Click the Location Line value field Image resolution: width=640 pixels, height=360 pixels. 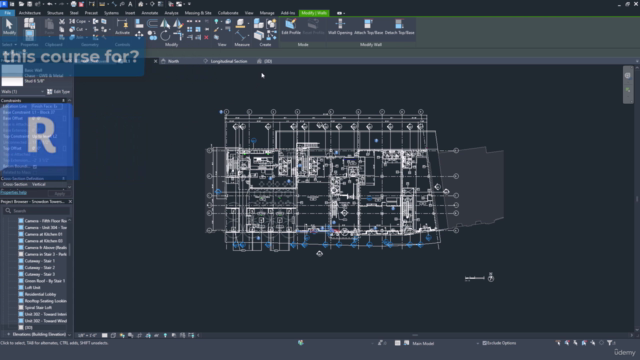pyautogui.click(x=47, y=106)
